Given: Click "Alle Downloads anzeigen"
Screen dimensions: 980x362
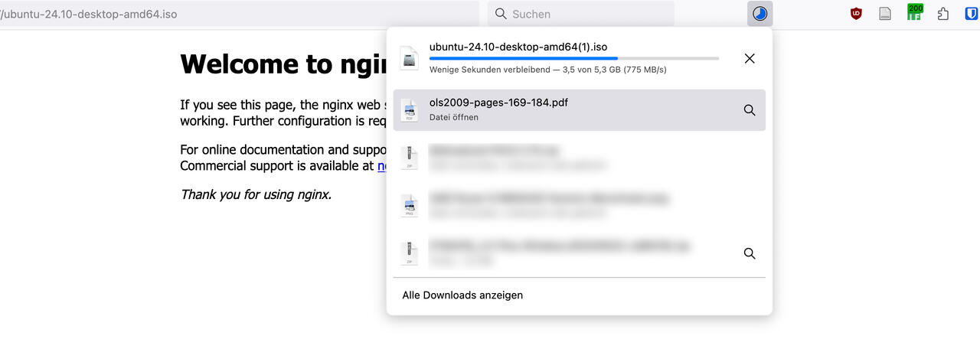Looking at the screenshot, I should 462,295.
